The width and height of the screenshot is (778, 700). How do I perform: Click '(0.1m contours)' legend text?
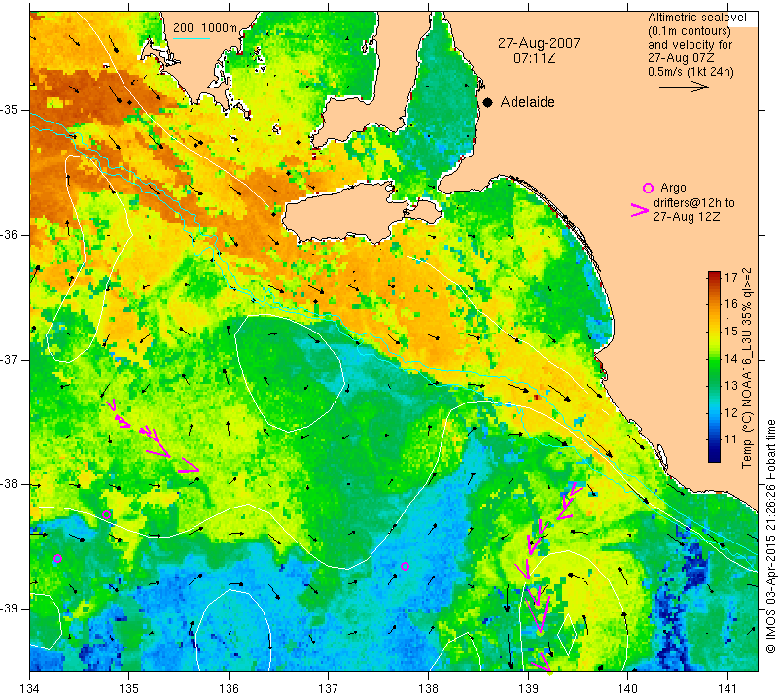(690, 31)
